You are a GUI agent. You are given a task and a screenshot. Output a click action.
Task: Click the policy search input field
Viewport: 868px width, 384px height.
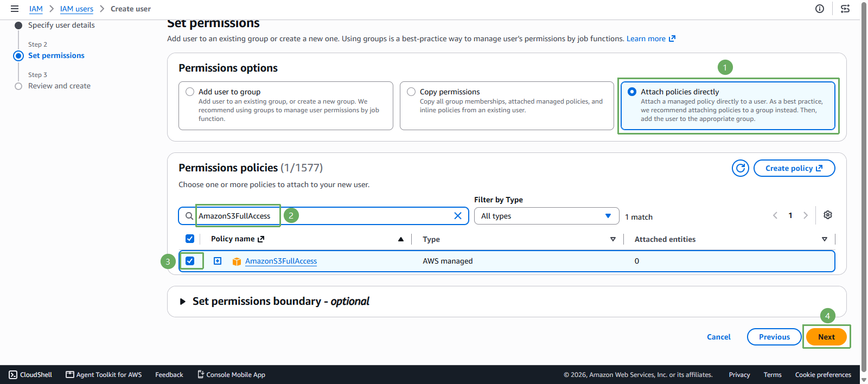pos(324,216)
